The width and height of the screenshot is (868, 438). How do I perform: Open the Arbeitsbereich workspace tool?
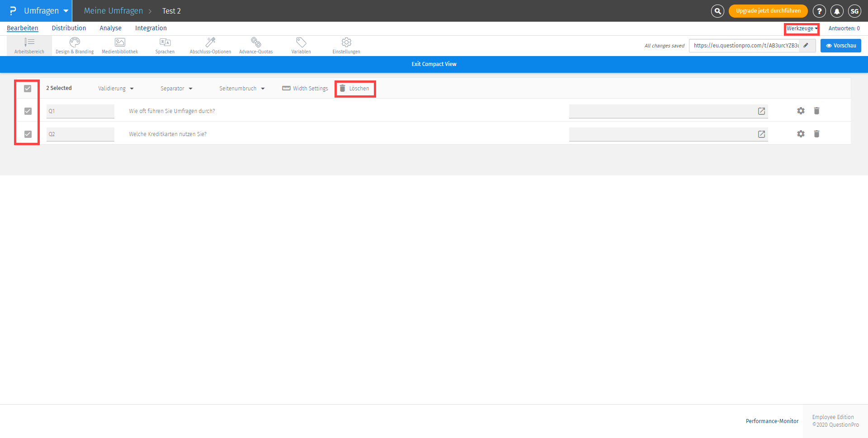pyautogui.click(x=29, y=46)
